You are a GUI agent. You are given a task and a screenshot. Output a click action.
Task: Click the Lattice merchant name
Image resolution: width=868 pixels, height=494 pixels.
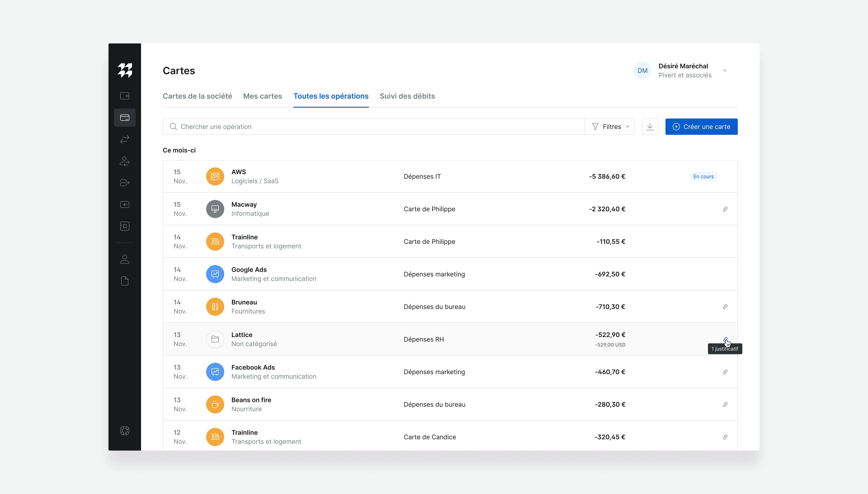pos(242,335)
